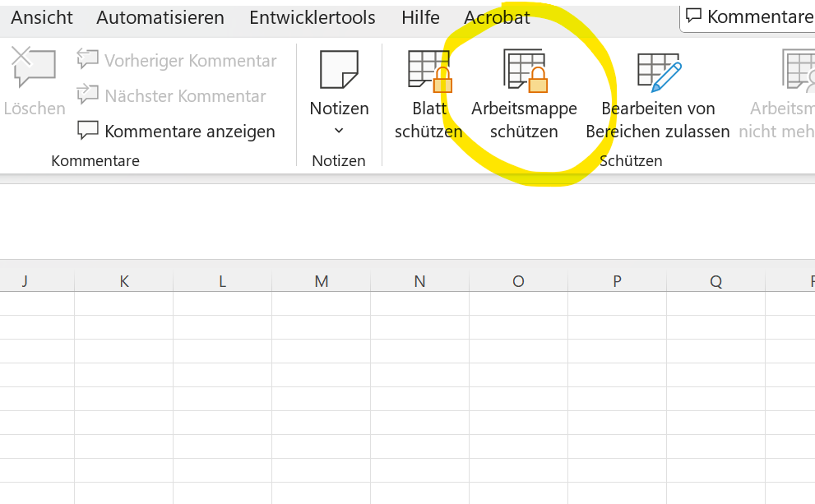The image size is (815, 504).
Task: Click the first cell under column O
Action: tap(519, 303)
